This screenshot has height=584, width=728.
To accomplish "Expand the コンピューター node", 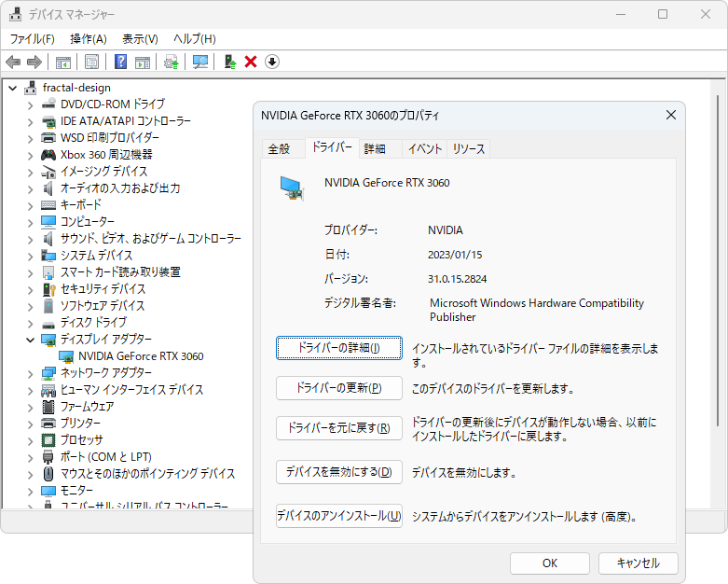I will tap(30, 223).
